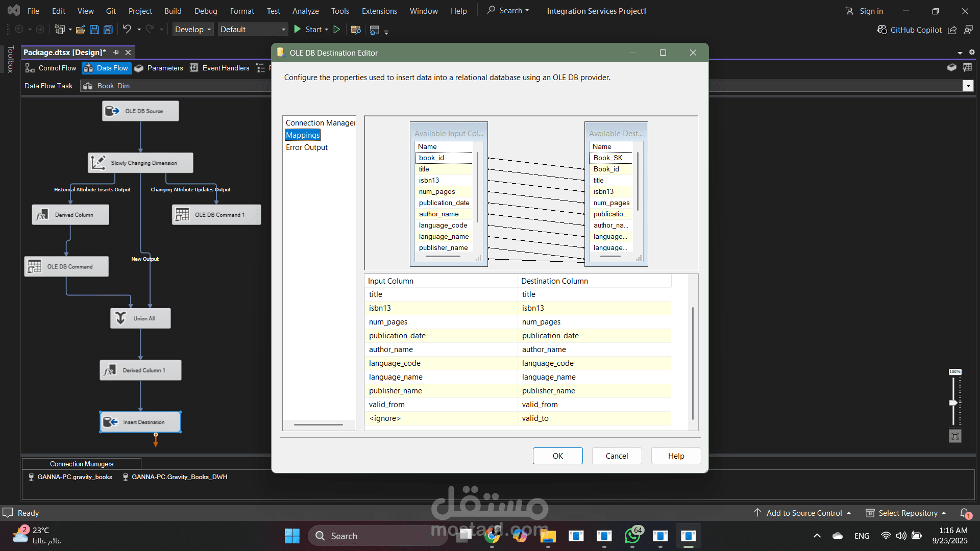Click the Save All toolbar icon

108,30
